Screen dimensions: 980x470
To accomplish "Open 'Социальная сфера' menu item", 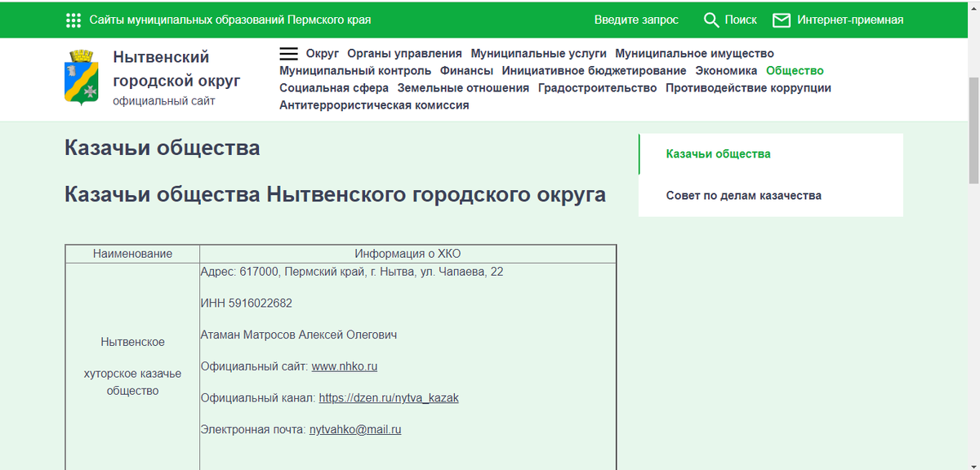I will [x=334, y=88].
